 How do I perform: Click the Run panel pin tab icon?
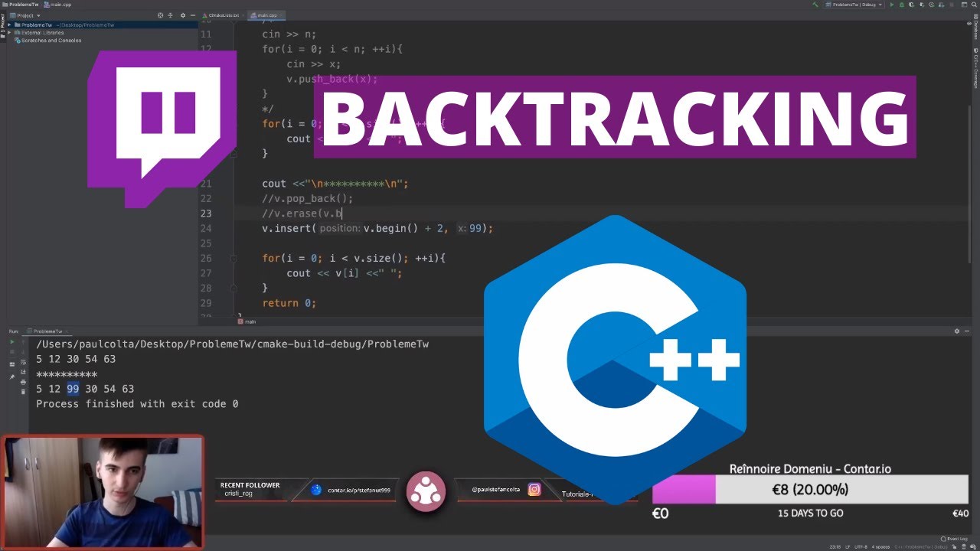point(11,377)
